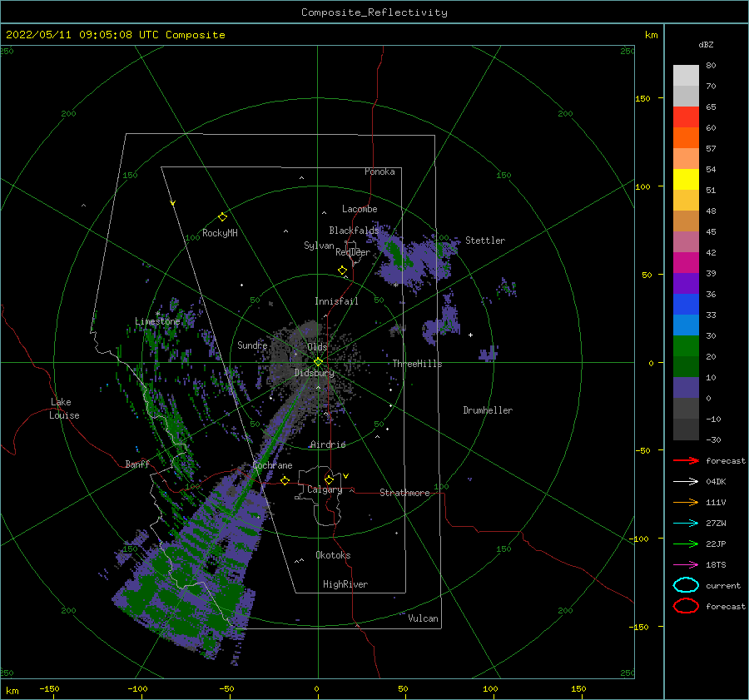Click the Calgary city label
Image resolution: width=749 pixels, height=700 pixels.
pos(325,489)
